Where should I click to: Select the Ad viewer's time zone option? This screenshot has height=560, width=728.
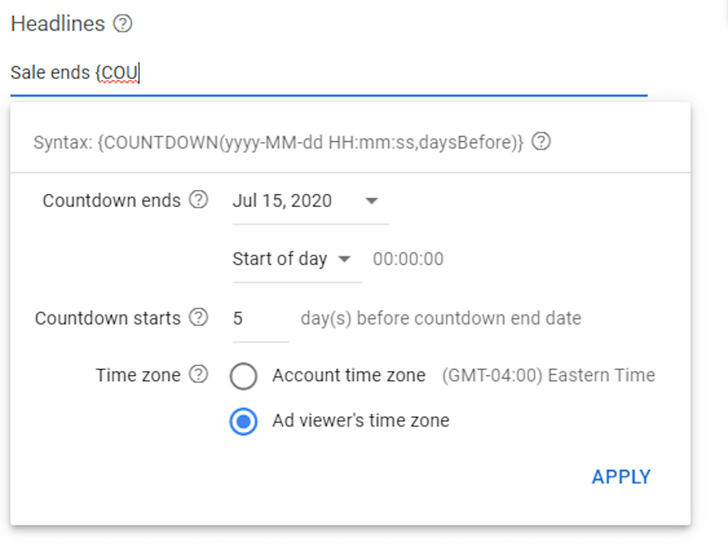point(244,421)
